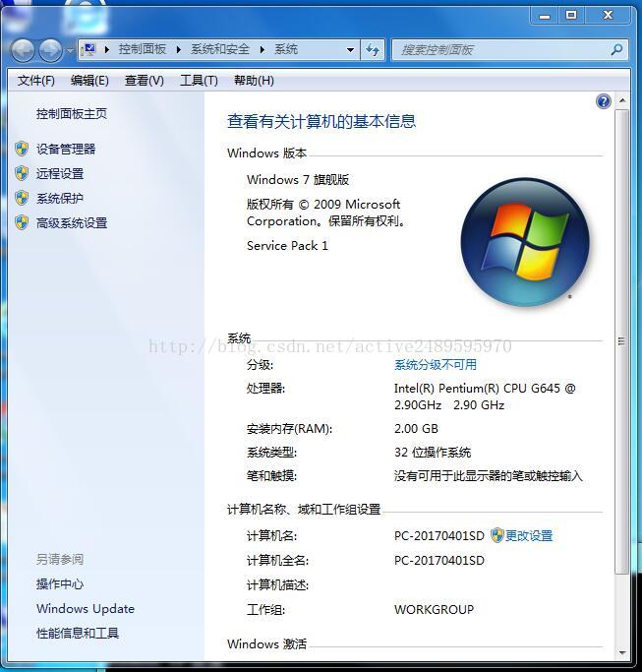
Task: Open the 工具(T) menu
Action: tap(199, 81)
